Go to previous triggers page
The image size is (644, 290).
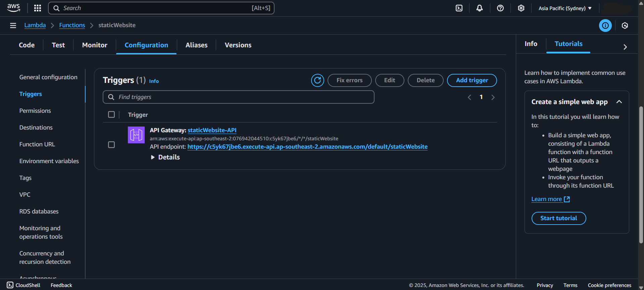(x=469, y=97)
